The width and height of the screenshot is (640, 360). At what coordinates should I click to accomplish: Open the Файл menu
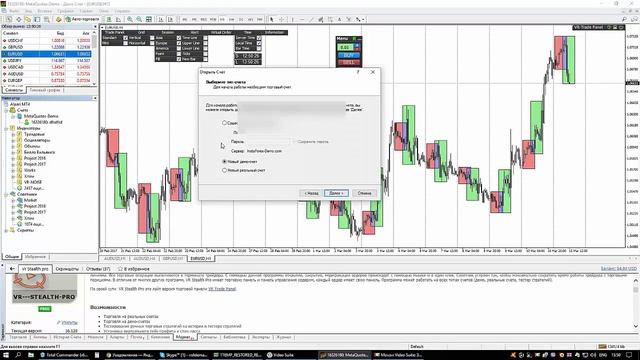14,11
